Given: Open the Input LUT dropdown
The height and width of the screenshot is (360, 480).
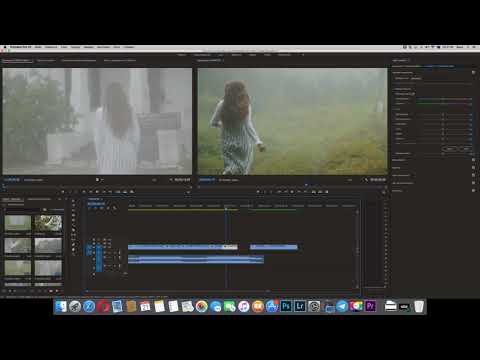Looking at the screenshot, I should pos(440,79).
